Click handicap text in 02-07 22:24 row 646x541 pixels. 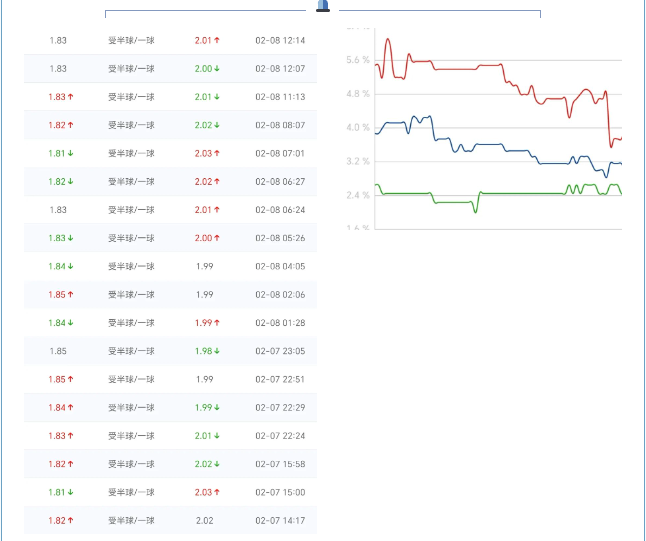(131, 436)
